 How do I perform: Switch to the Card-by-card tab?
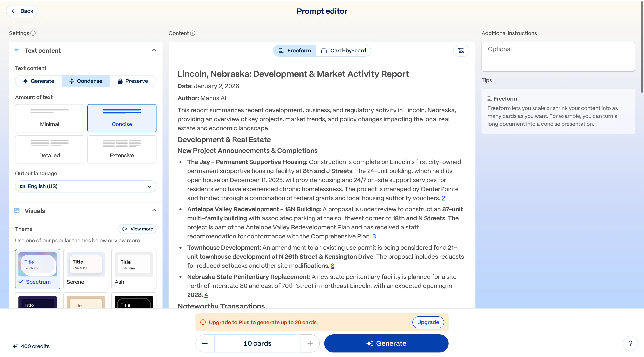coord(343,51)
